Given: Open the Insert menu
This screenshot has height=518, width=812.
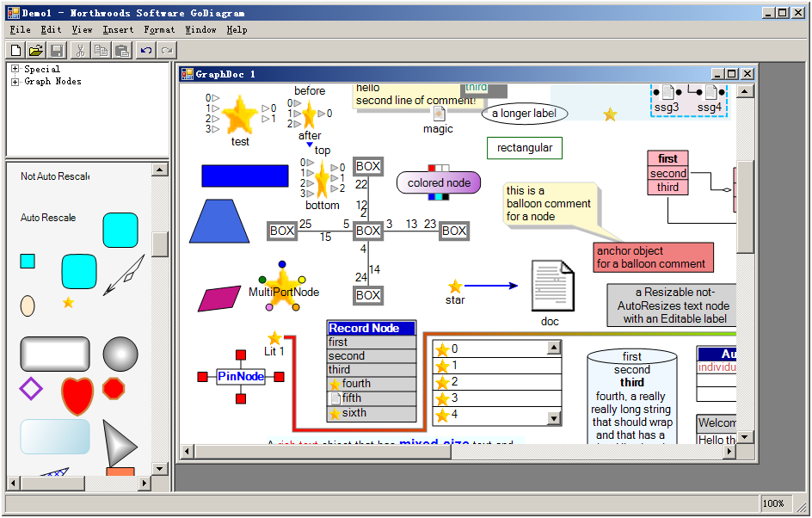Looking at the screenshot, I should point(118,29).
